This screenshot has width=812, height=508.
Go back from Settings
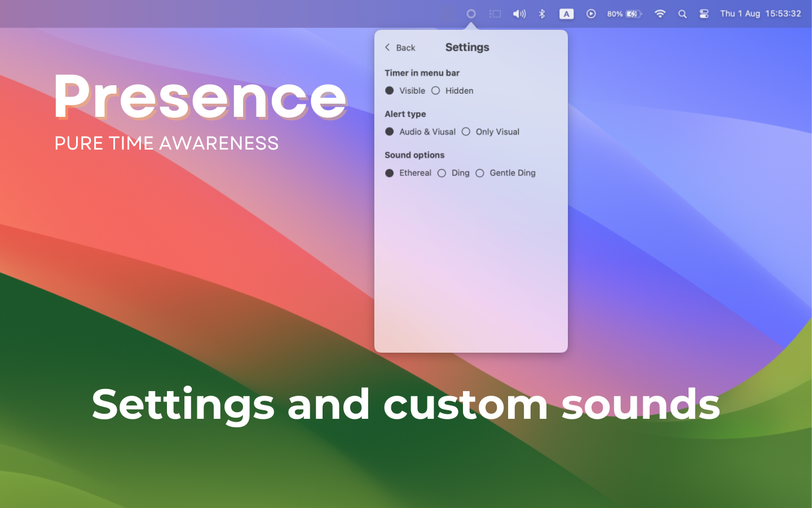click(x=400, y=47)
